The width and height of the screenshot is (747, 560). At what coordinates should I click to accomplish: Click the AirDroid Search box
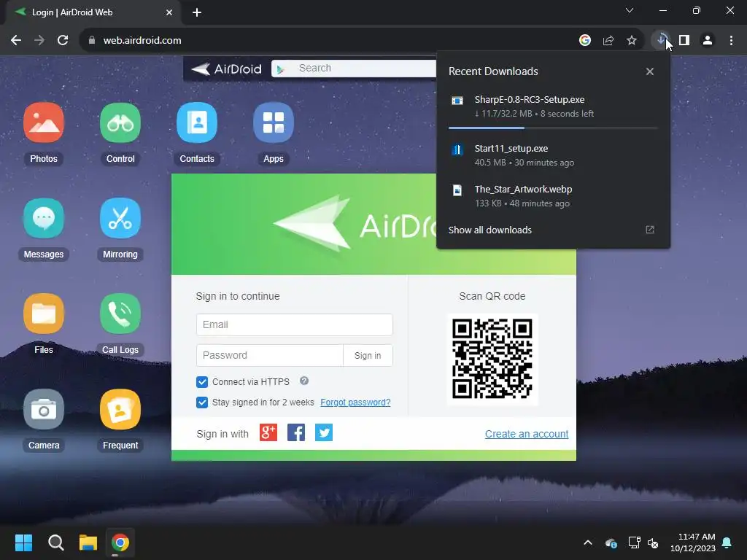(x=354, y=69)
